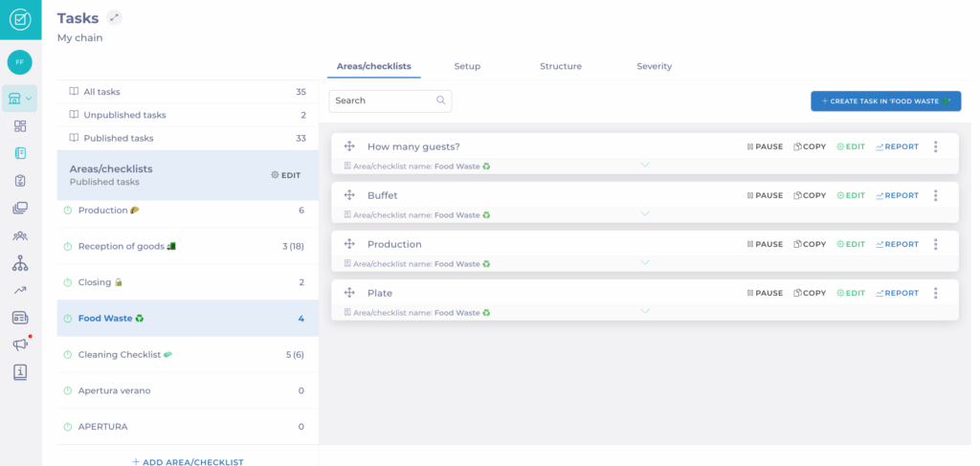Click the Search input field
The height and width of the screenshot is (466, 980).
click(x=383, y=100)
